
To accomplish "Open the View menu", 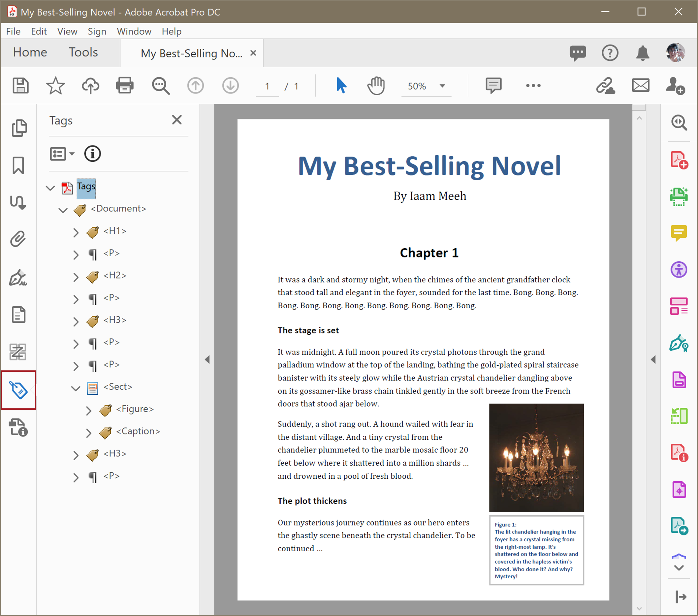I will point(67,31).
